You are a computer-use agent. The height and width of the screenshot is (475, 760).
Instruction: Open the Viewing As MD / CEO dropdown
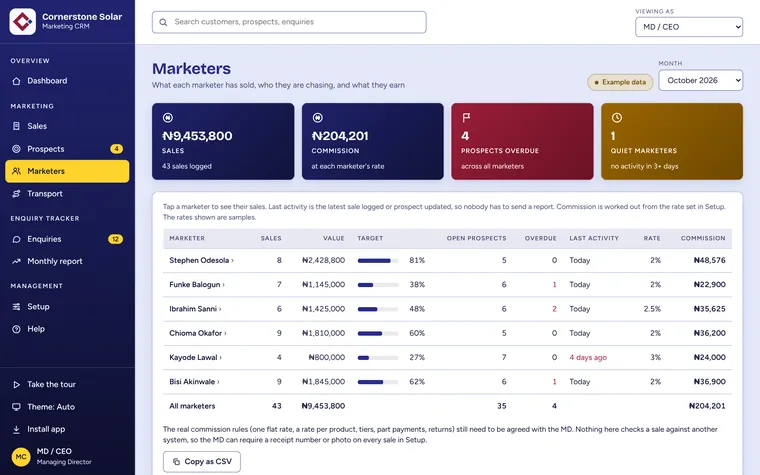click(x=689, y=27)
